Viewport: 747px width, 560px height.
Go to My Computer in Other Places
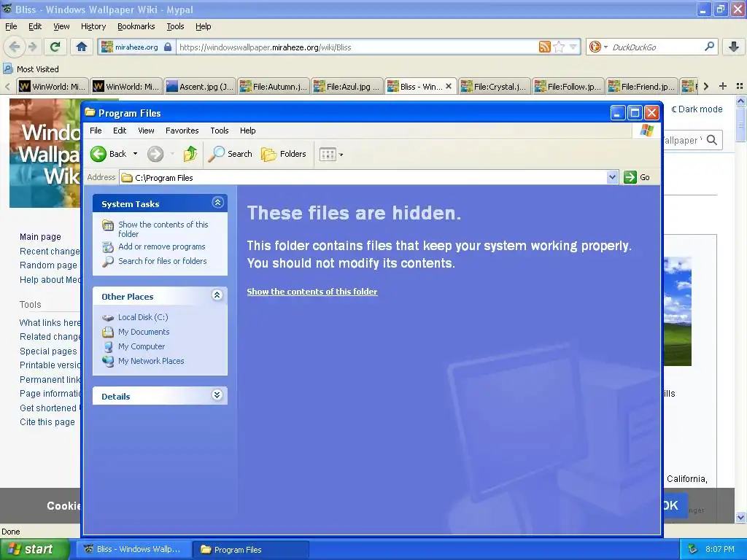coord(134,346)
